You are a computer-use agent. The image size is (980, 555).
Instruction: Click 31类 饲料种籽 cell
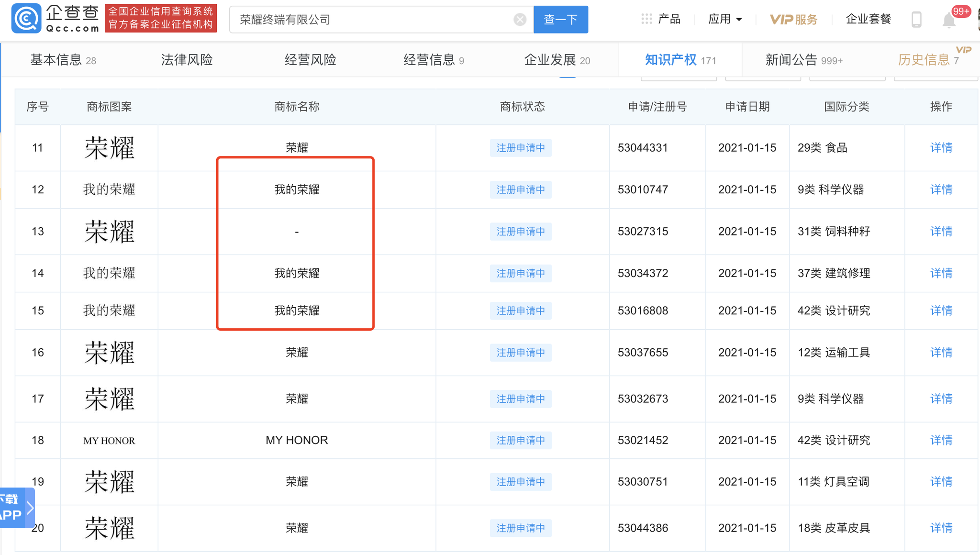coord(834,232)
